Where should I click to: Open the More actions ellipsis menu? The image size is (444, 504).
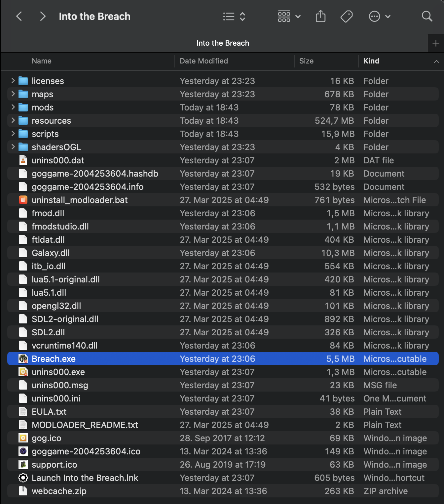tap(380, 16)
